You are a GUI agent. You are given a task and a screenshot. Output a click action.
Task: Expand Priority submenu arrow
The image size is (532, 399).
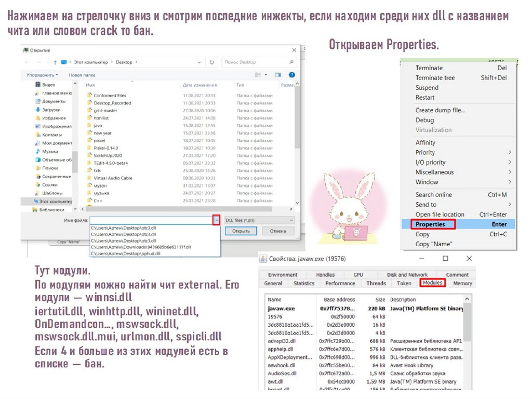(510, 152)
